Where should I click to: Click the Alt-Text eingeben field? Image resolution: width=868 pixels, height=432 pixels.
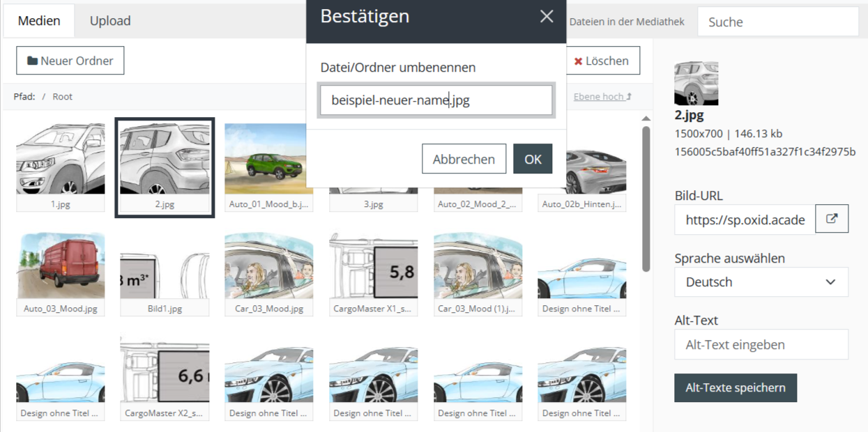tap(761, 345)
